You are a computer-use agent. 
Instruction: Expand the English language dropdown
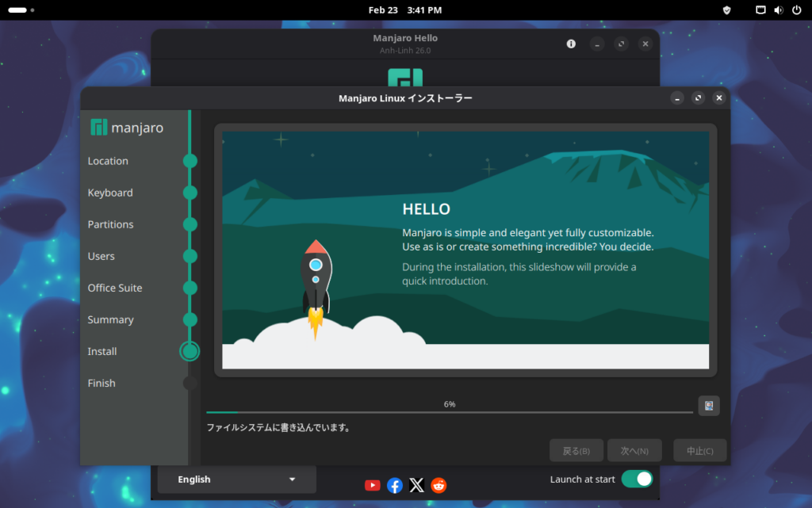(236, 479)
